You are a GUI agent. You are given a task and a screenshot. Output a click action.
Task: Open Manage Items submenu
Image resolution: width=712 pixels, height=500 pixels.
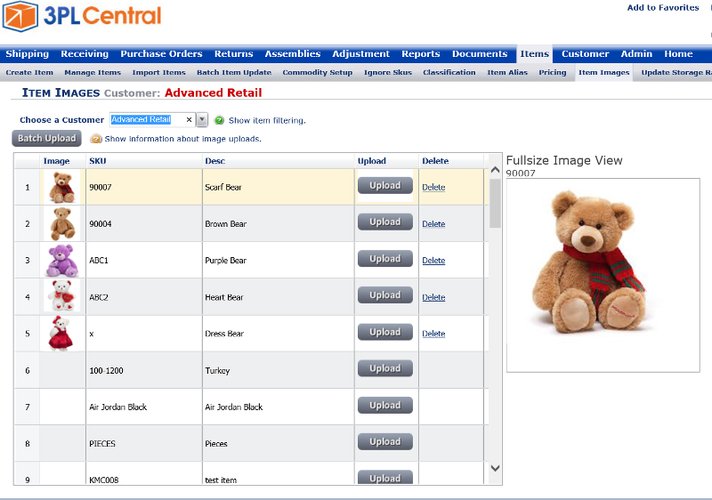click(x=93, y=72)
